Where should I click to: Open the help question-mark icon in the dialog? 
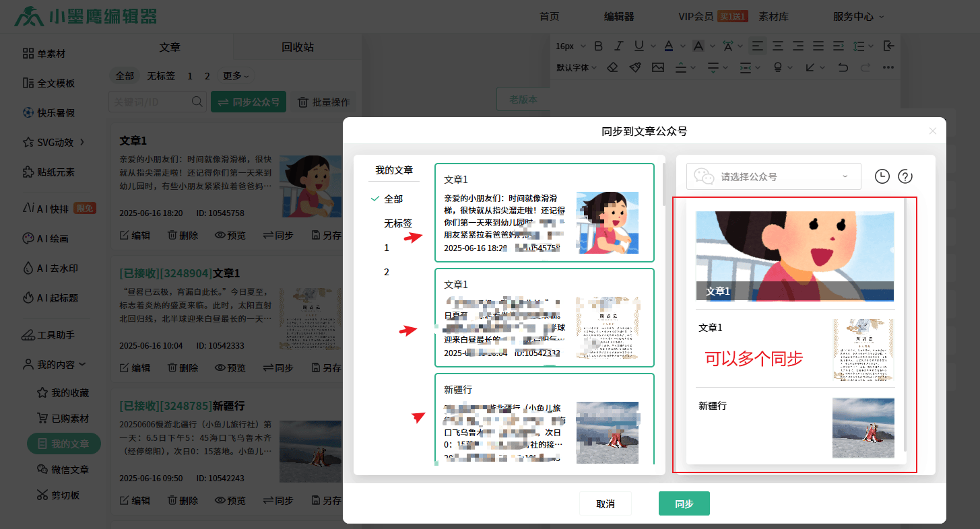905,176
